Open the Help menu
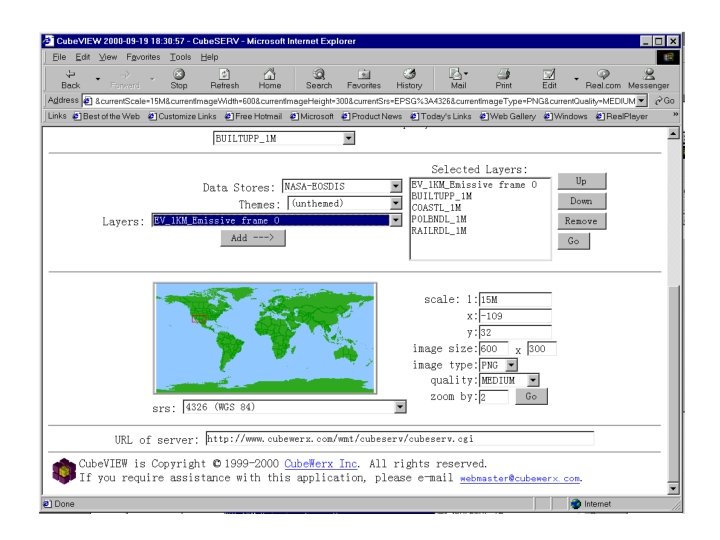The image size is (720, 540). point(209,57)
